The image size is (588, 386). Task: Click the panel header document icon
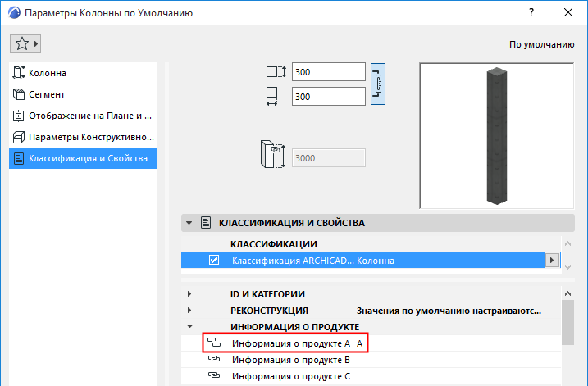(x=206, y=223)
